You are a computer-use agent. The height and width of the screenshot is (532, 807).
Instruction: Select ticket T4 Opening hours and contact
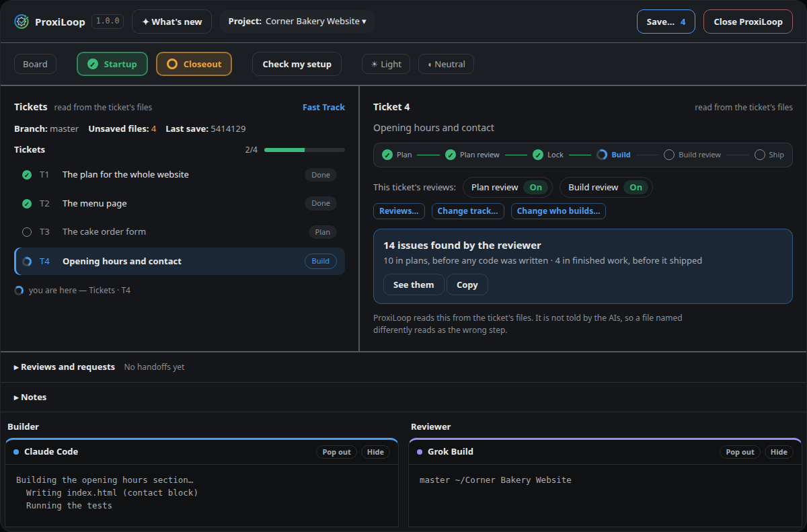point(180,262)
